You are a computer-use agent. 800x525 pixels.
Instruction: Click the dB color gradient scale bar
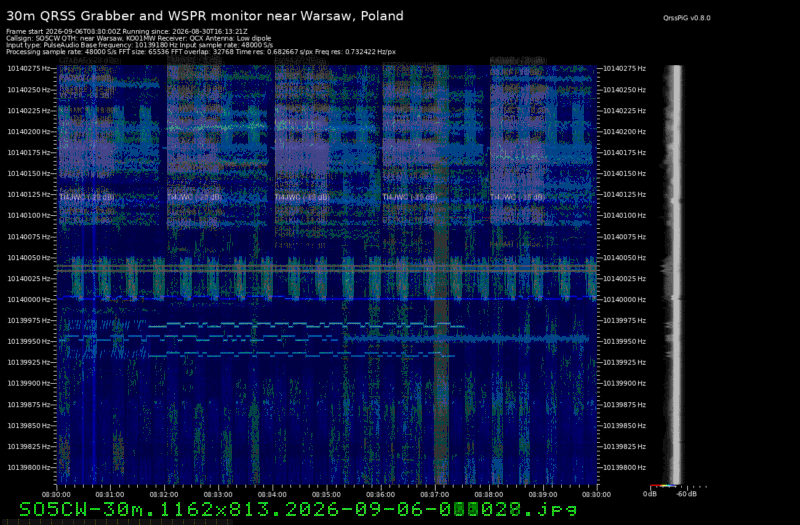(x=663, y=486)
